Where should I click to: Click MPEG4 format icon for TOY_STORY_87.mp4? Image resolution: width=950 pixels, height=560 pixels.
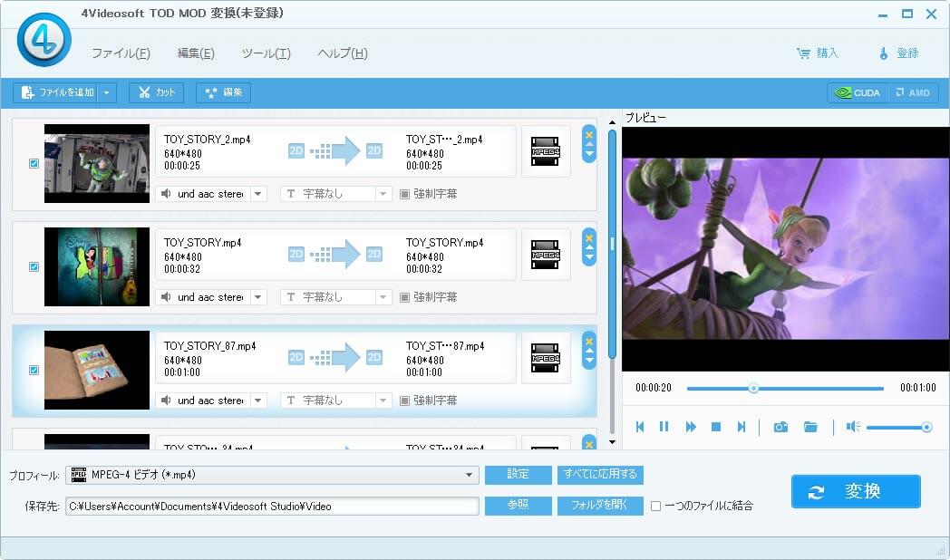(x=546, y=359)
